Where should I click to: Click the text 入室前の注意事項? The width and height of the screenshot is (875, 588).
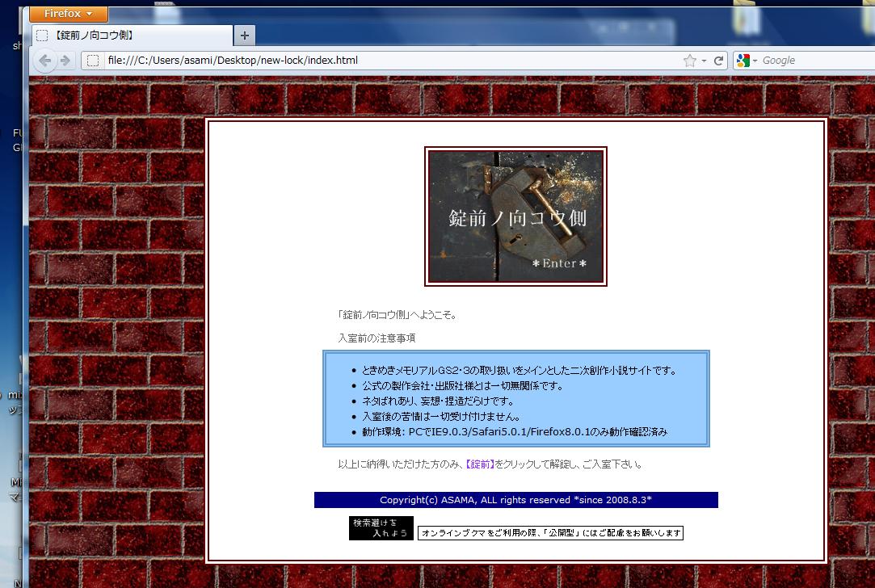[x=377, y=338]
